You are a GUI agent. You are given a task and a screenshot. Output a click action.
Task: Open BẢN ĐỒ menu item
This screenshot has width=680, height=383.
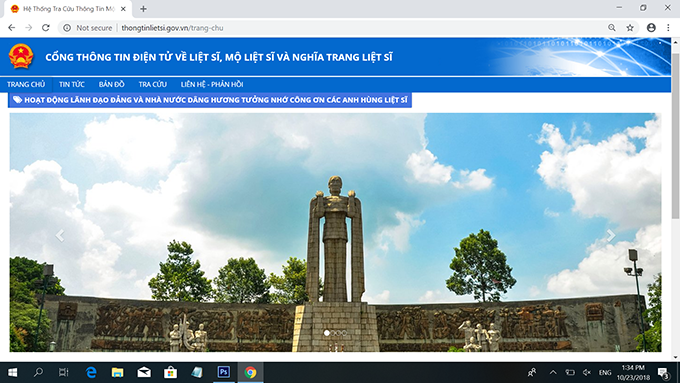(111, 85)
